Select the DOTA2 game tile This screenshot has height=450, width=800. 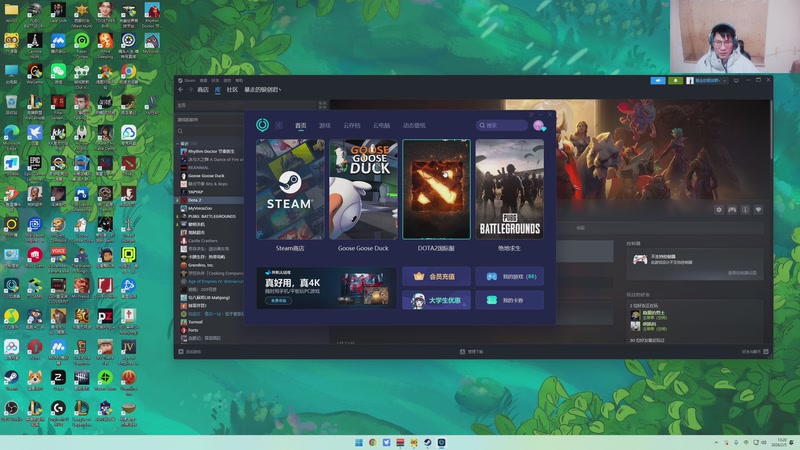(436, 189)
